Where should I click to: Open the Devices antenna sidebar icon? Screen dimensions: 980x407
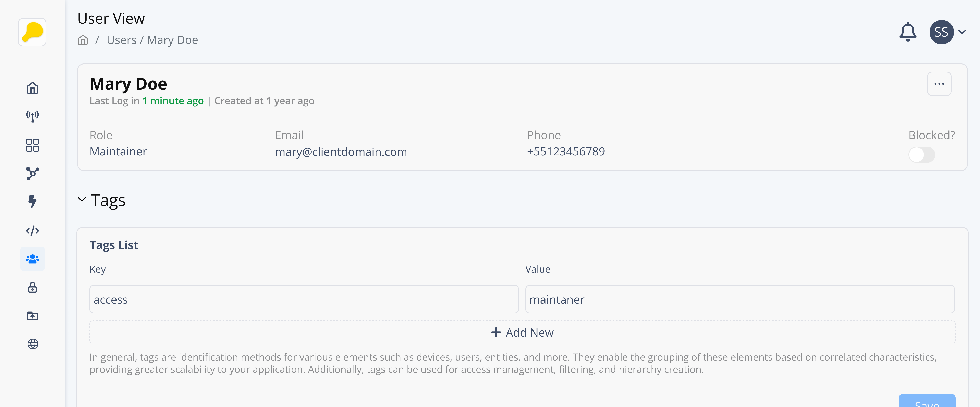(x=32, y=116)
